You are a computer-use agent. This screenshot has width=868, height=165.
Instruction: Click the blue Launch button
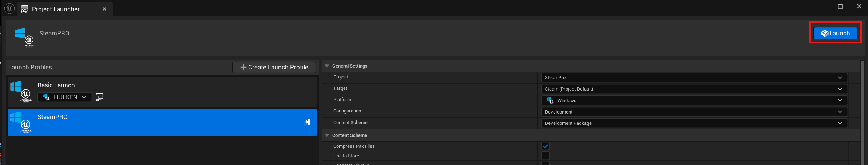[835, 33]
